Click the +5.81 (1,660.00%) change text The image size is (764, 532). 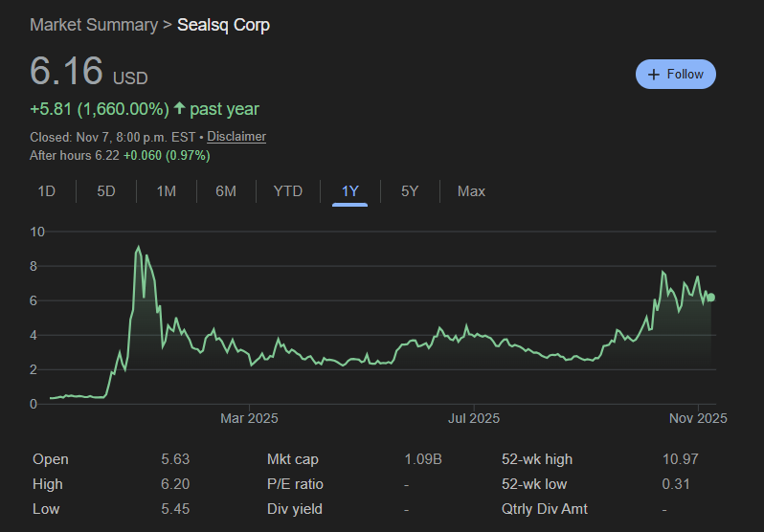[100, 109]
